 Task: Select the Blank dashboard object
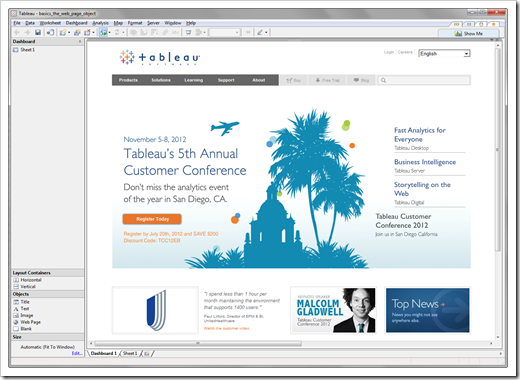22,329
